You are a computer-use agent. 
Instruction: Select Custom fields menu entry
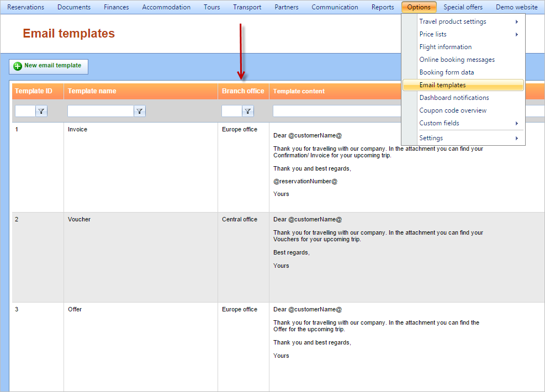coord(463,123)
